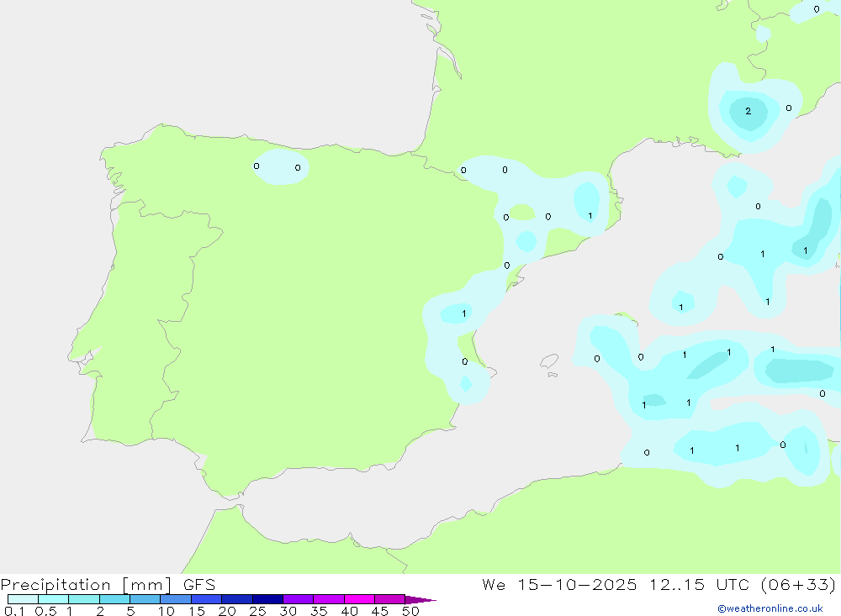
Task: Click the legend label '25'
Action: click(x=257, y=611)
